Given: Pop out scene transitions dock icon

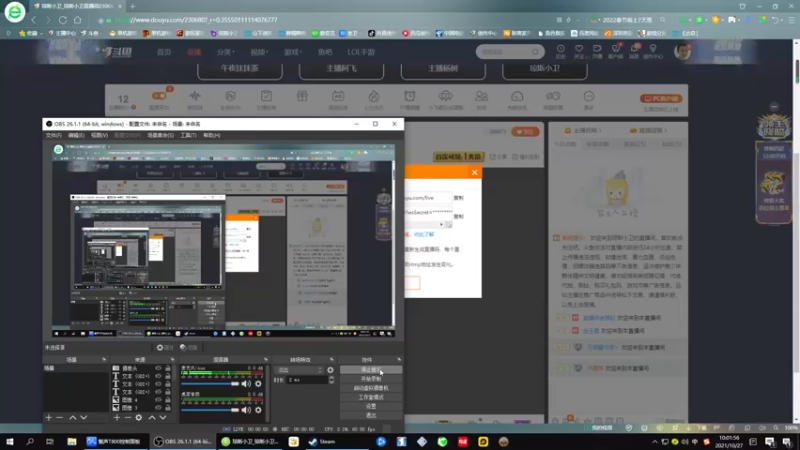Looking at the screenshot, I should pos(332,360).
